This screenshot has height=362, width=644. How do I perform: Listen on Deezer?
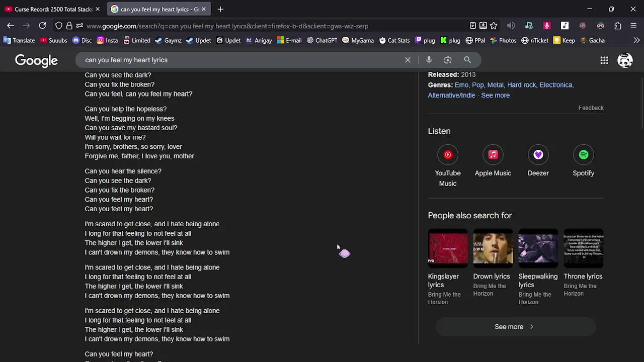click(538, 161)
